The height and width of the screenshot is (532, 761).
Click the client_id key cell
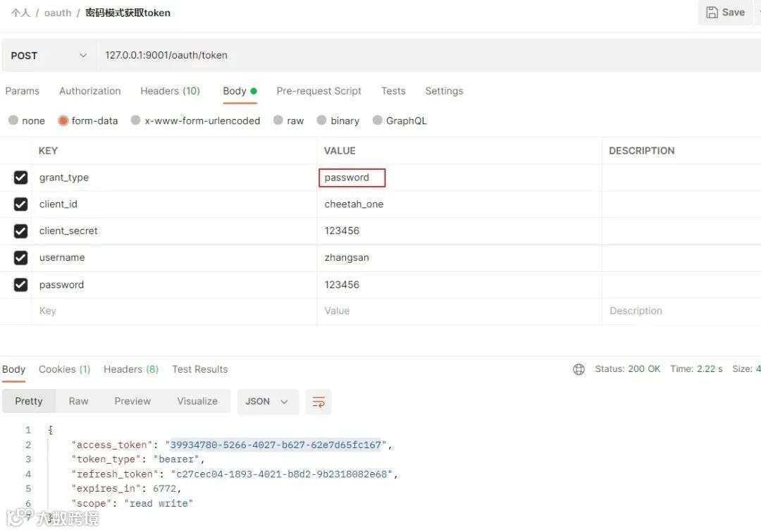(x=174, y=204)
